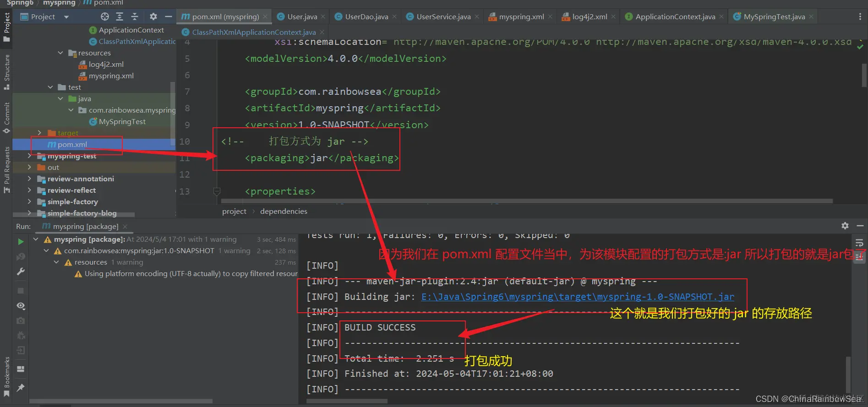The height and width of the screenshot is (407, 868).
Task: Click the wrench icon in Run toolbar
Action: click(21, 271)
